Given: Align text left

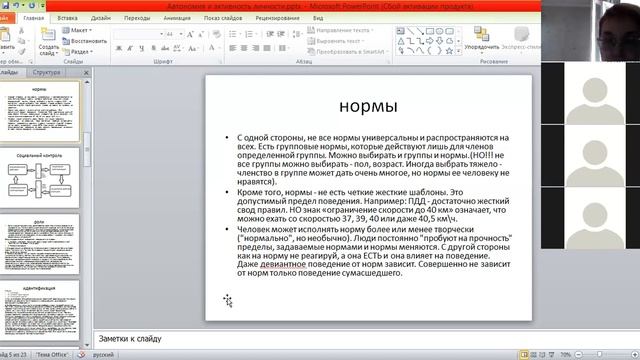Looking at the screenshot, I should pyautogui.click(x=233, y=48).
